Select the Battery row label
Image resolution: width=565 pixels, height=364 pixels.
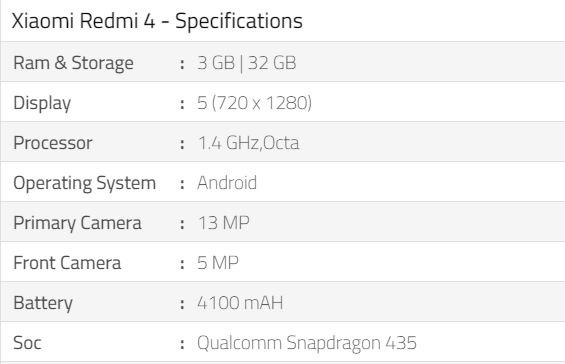coord(43,303)
